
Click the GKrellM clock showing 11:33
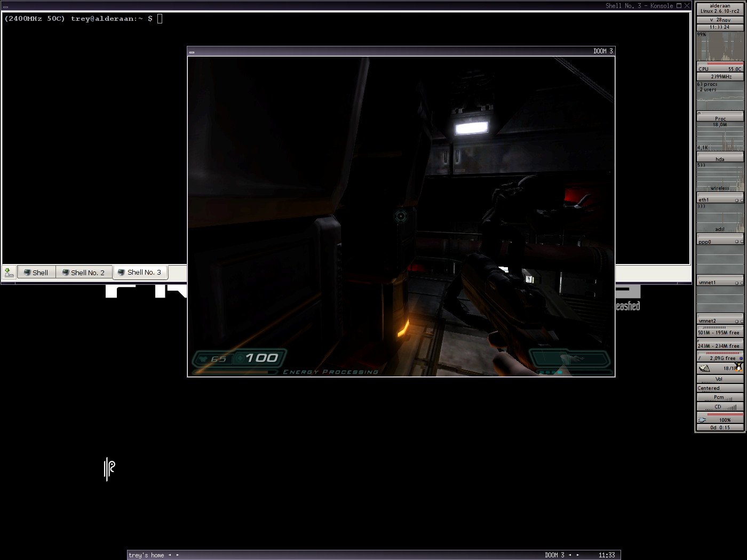[720, 27]
